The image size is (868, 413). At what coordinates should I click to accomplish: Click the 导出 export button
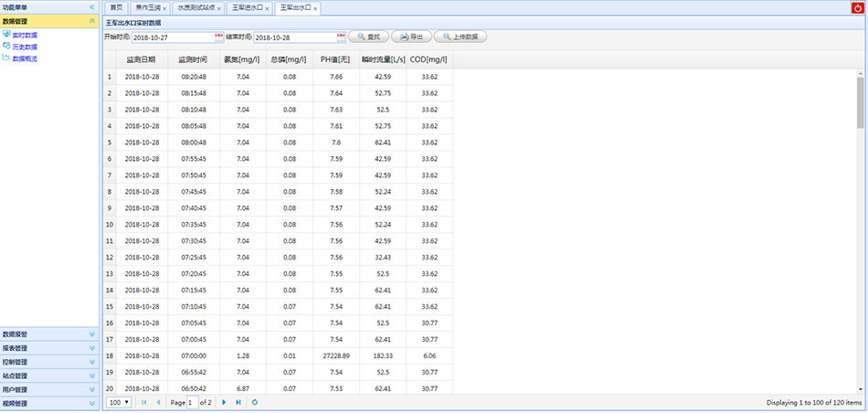click(x=411, y=37)
